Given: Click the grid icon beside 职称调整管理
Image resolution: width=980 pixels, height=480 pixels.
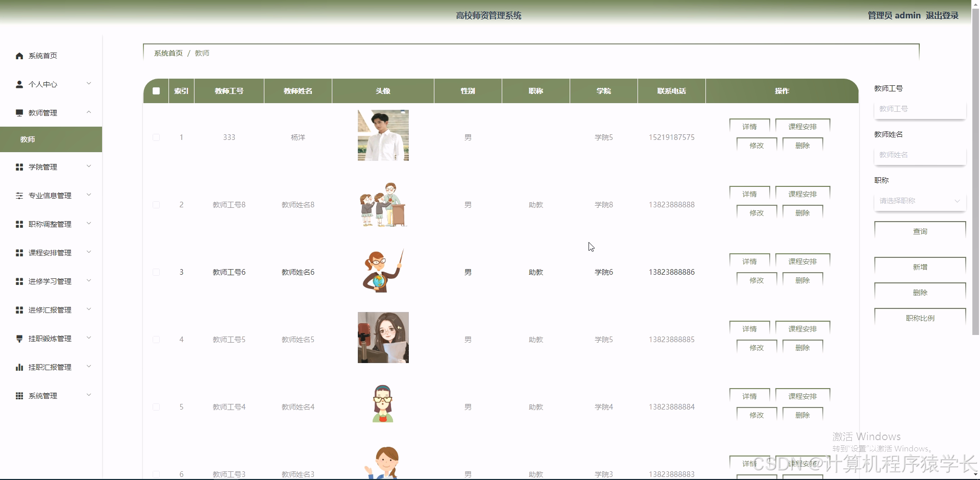Looking at the screenshot, I should pos(19,224).
